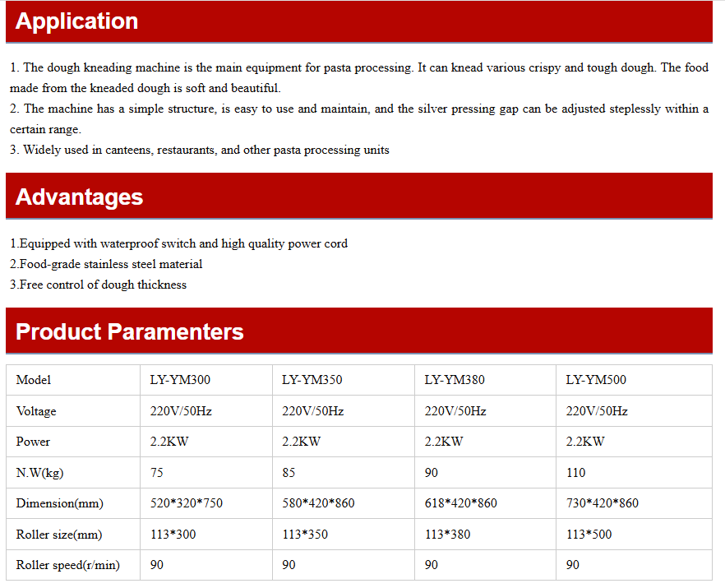
Task: Click the 520*320*750 dimension cell
Action: coord(187,503)
